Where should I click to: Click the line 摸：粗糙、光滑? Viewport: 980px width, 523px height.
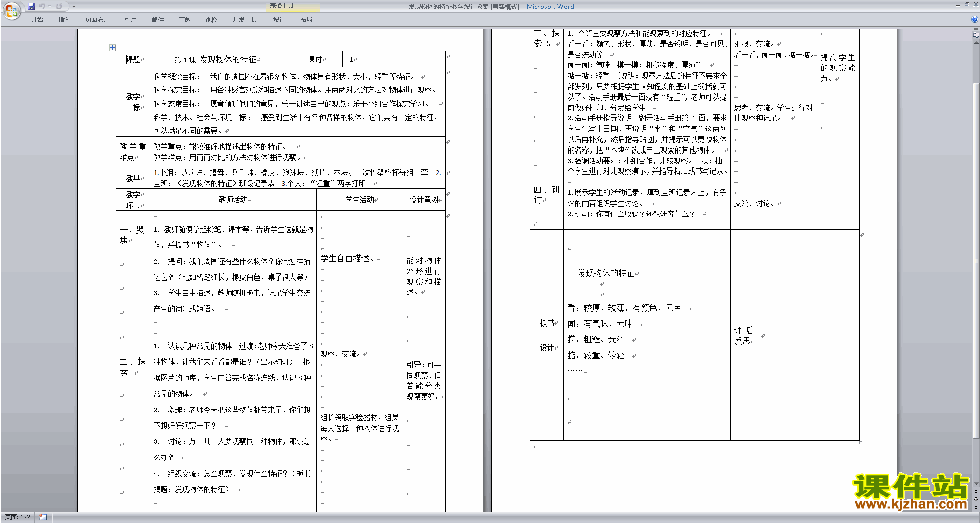[596, 339]
